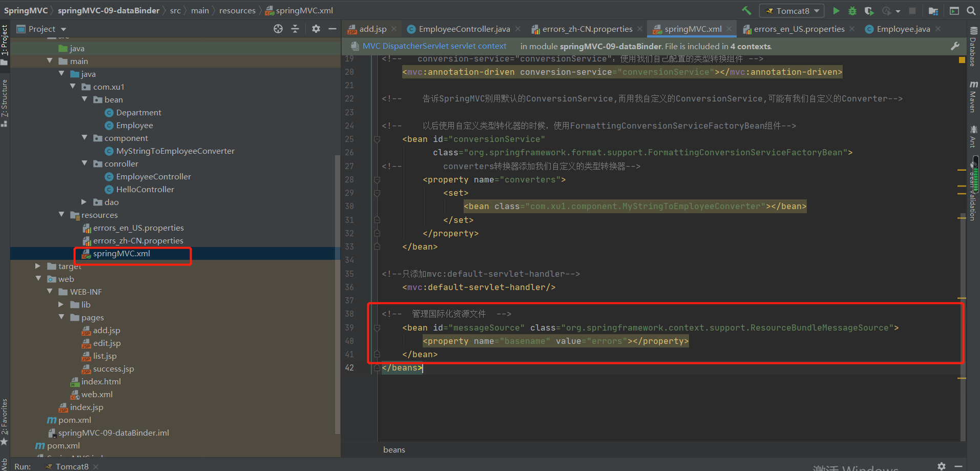The height and width of the screenshot is (471, 980).
Task: Open Run tool window settings gear
Action: tap(942, 466)
